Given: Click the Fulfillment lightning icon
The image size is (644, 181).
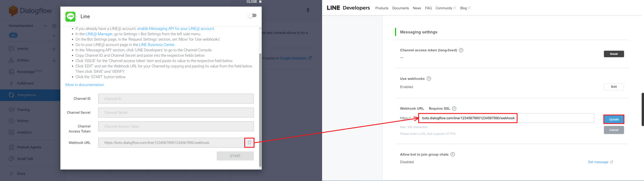Looking at the screenshot, I should (x=11, y=83).
